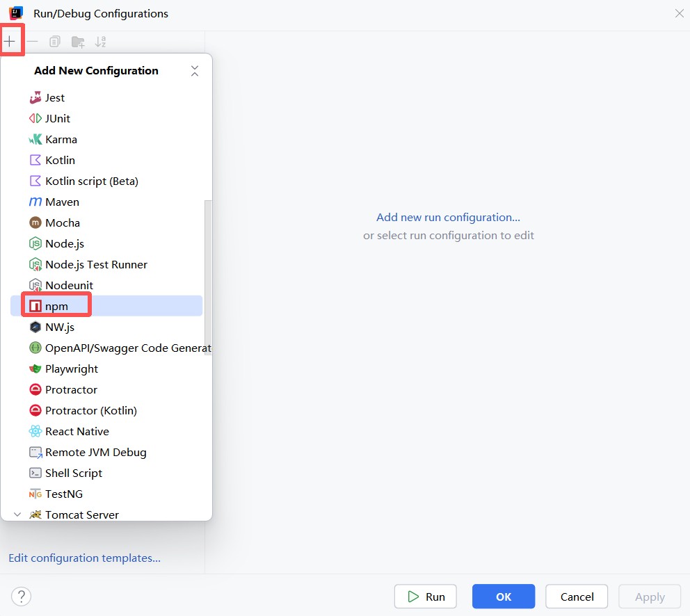690x616 pixels.
Task: Click the Cancel button
Action: [x=577, y=597]
